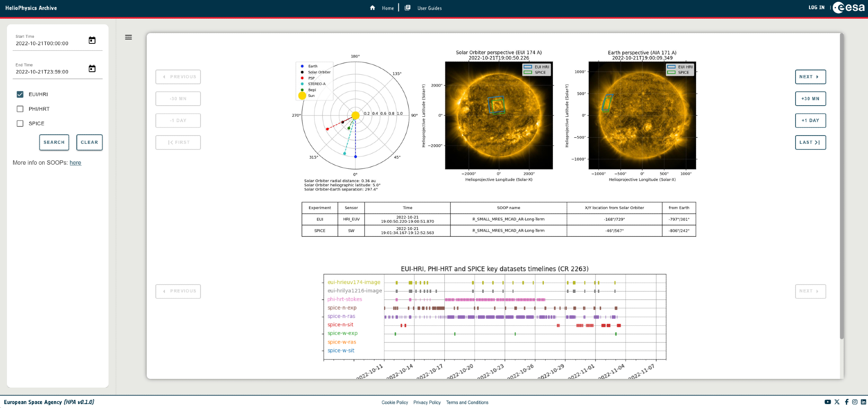Click the User Guides book icon
Image resolution: width=868 pixels, height=408 pixels.
[408, 8]
